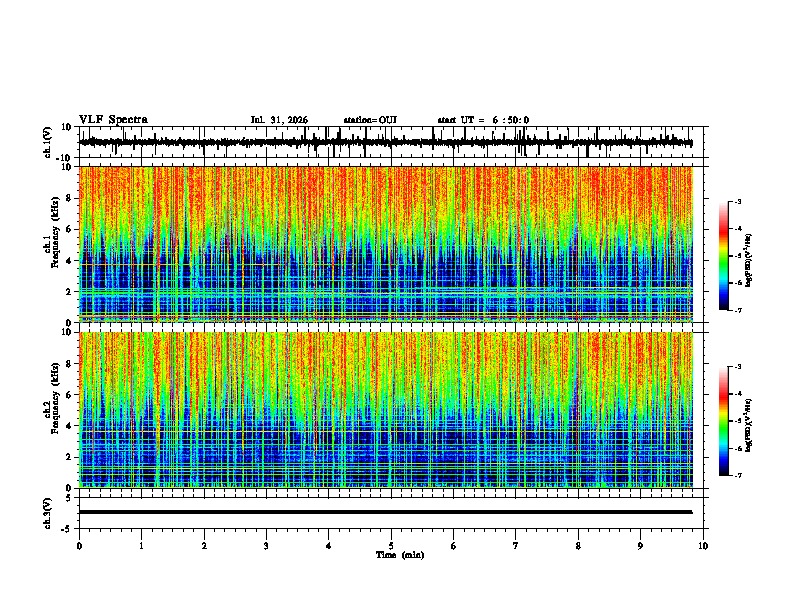
Task: Click inside the ch.1 spectrogram panel
Action: (386, 244)
